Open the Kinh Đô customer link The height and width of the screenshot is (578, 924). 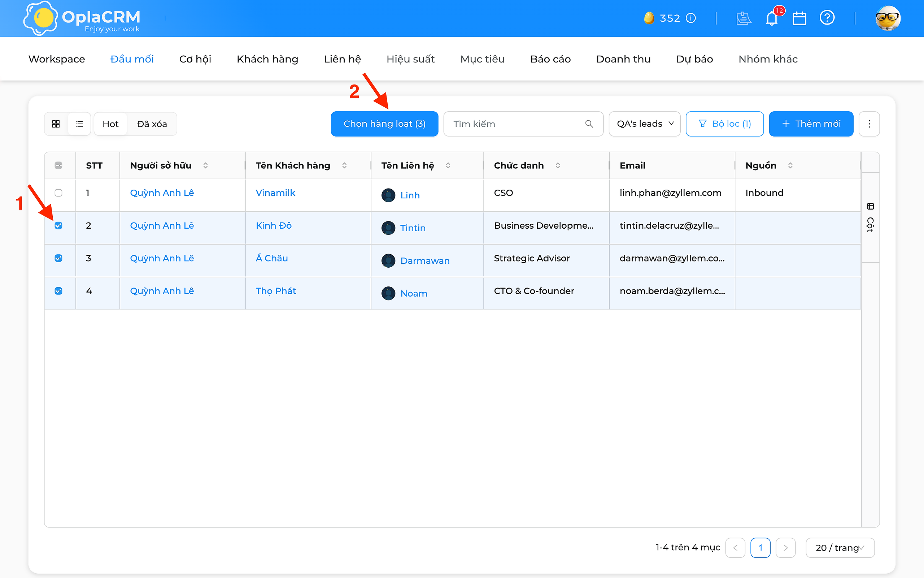coord(274,225)
